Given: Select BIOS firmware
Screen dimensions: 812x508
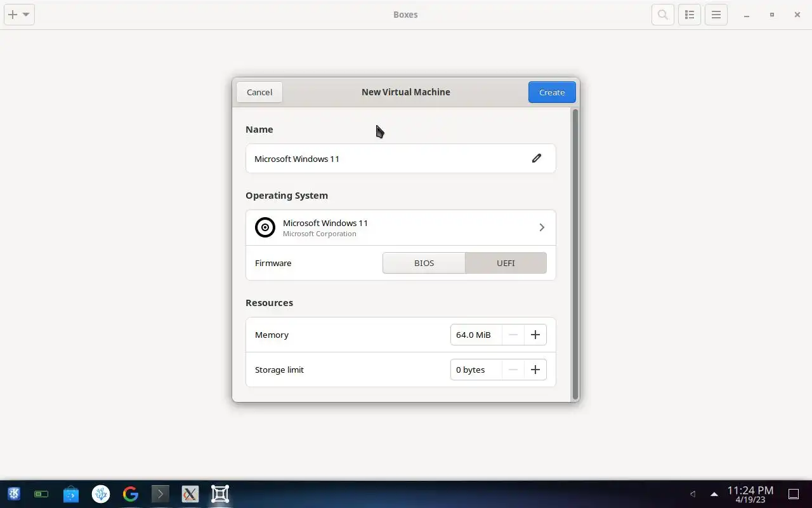Looking at the screenshot, I should click(x=424, y=263).
